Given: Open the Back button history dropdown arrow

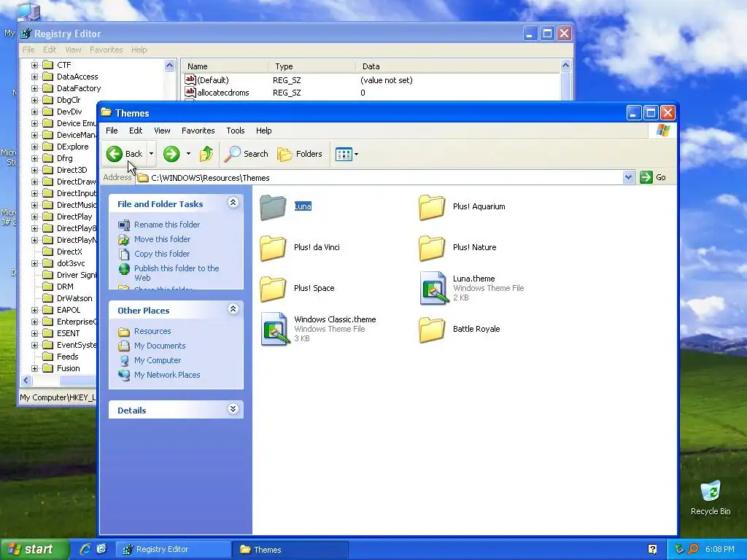Looking at the screenshot, I should (x=151, y=154).
